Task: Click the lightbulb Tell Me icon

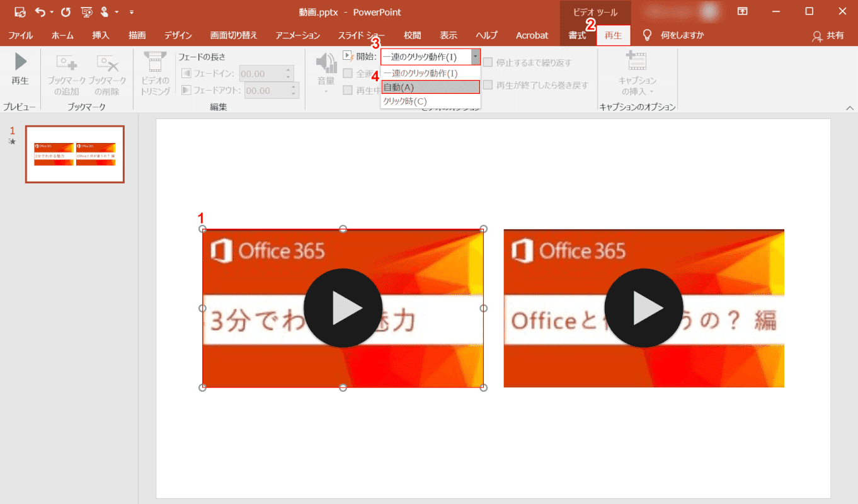Action: pyautogui.click(x=647, y=35)
